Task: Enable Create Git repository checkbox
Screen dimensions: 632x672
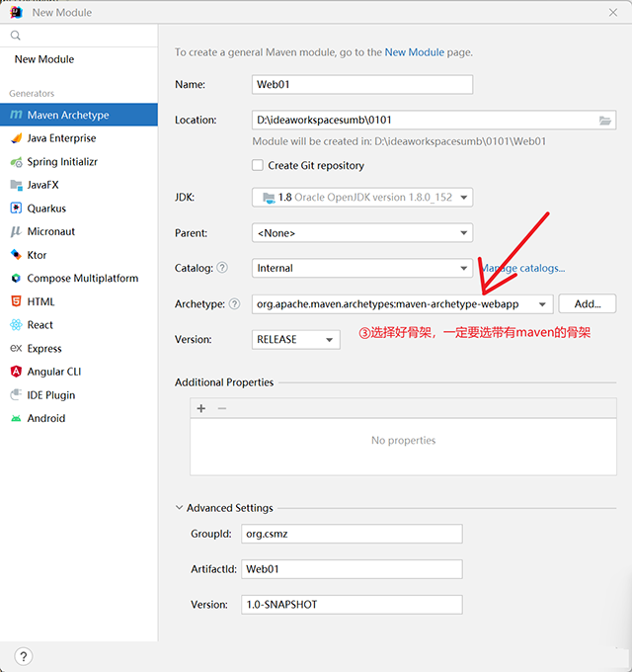Action: (258, 165)
